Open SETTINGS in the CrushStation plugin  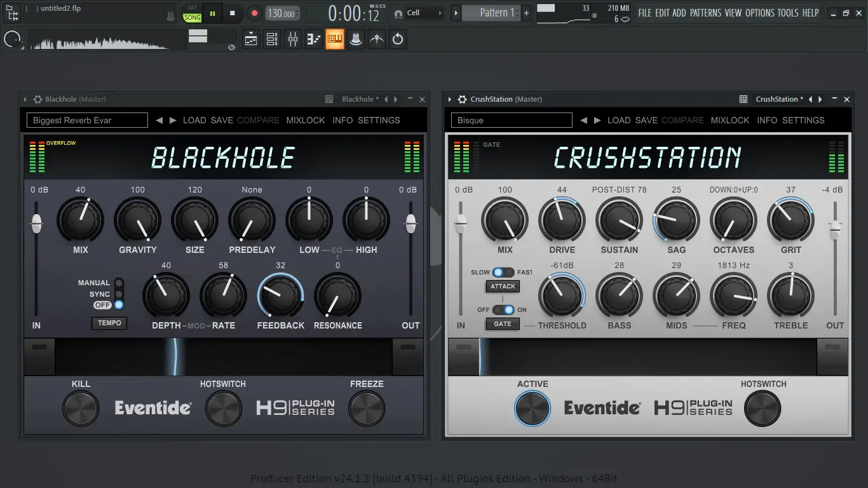(x=803, y=120)
